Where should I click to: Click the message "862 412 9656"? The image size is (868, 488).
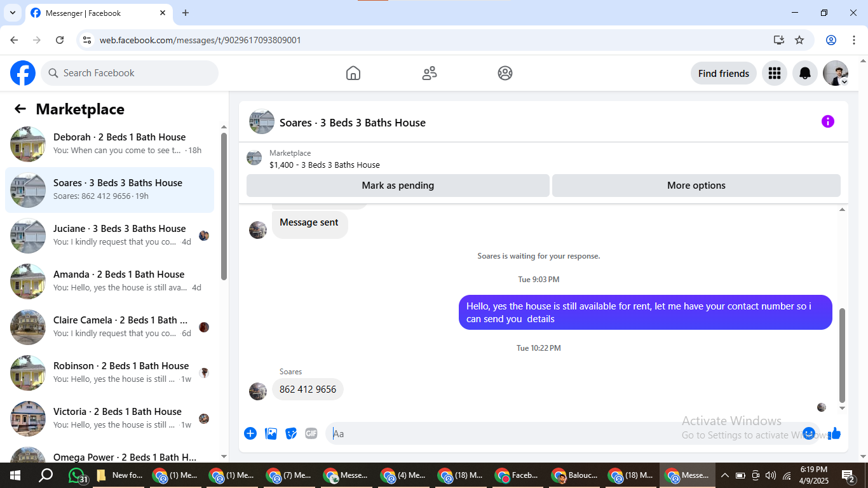308,390
